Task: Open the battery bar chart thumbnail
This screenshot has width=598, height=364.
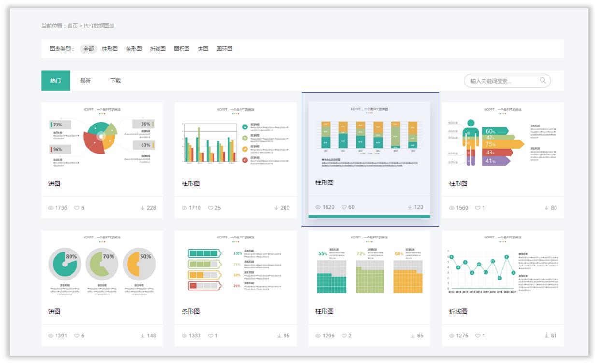Action: (235, 267)
